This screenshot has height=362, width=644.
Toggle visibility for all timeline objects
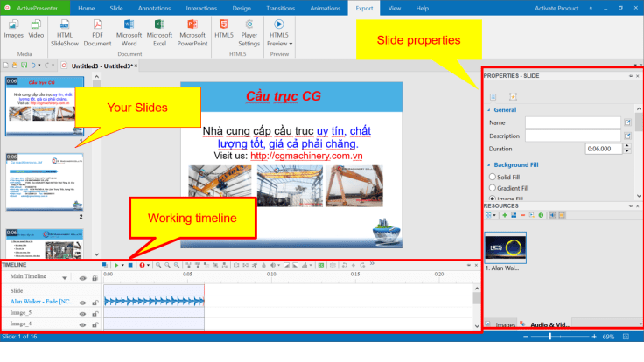coord(82,278)
